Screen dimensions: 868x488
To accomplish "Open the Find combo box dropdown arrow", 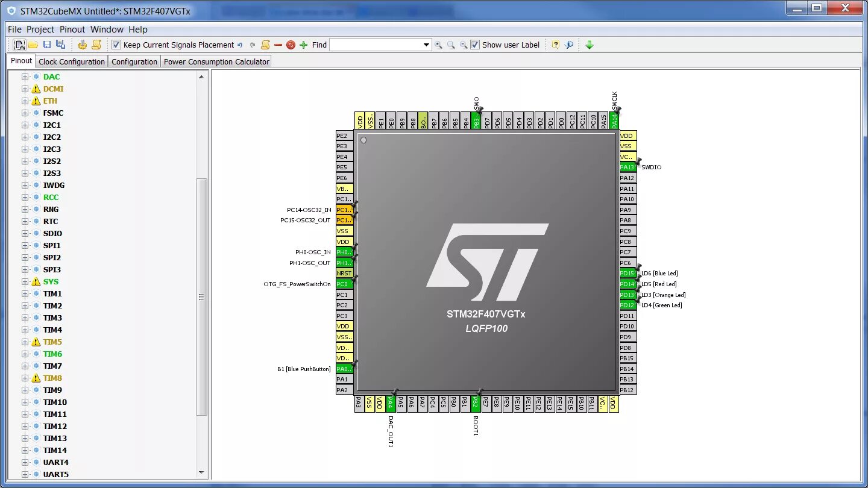I will point(426,45).
